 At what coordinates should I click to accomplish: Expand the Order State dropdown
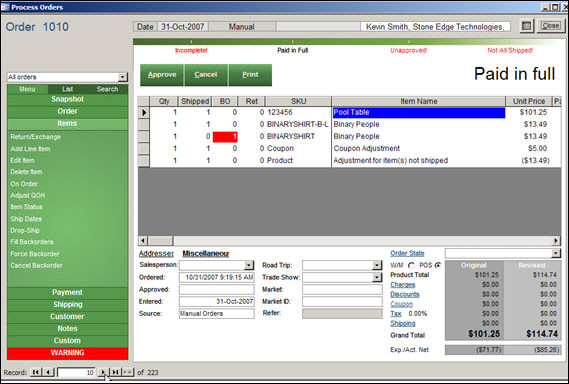point(556,253)
